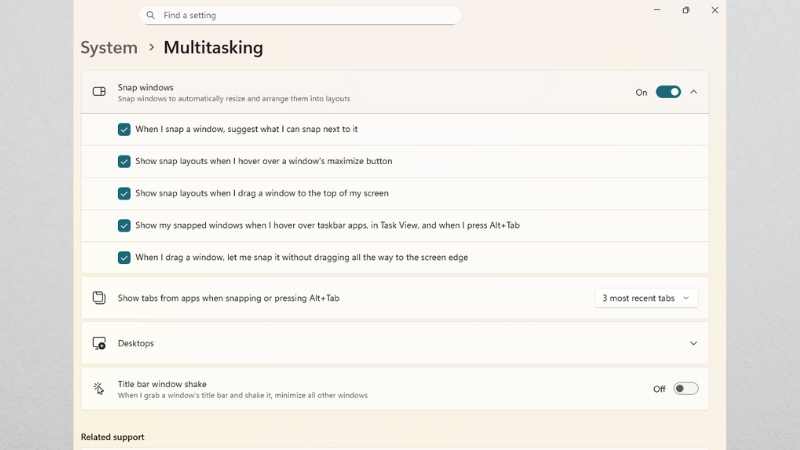
Task: Minimize the Settings window
Action: pos(657,10)
